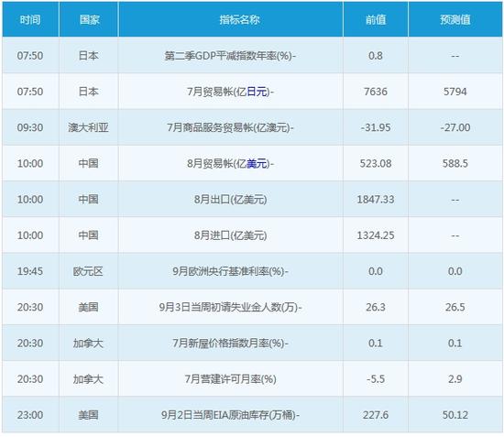Image resolution: width=504 pixels, height=437 pixels.
Task: Click forecast 0.0 in 欧洲央行基准利率 row
Action: pos(455,271)
